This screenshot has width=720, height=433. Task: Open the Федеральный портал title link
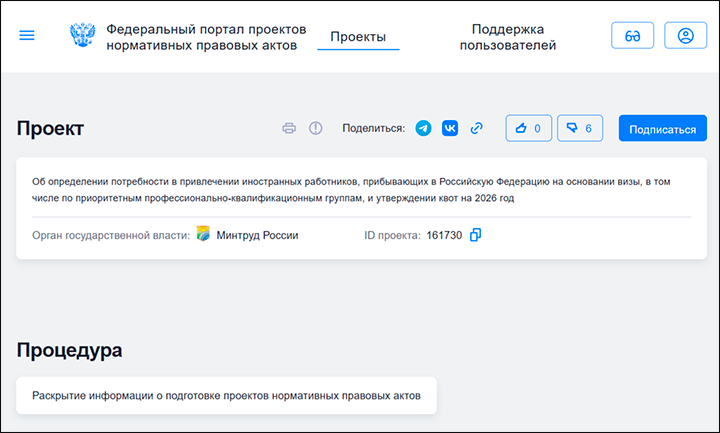click(206, 37)
